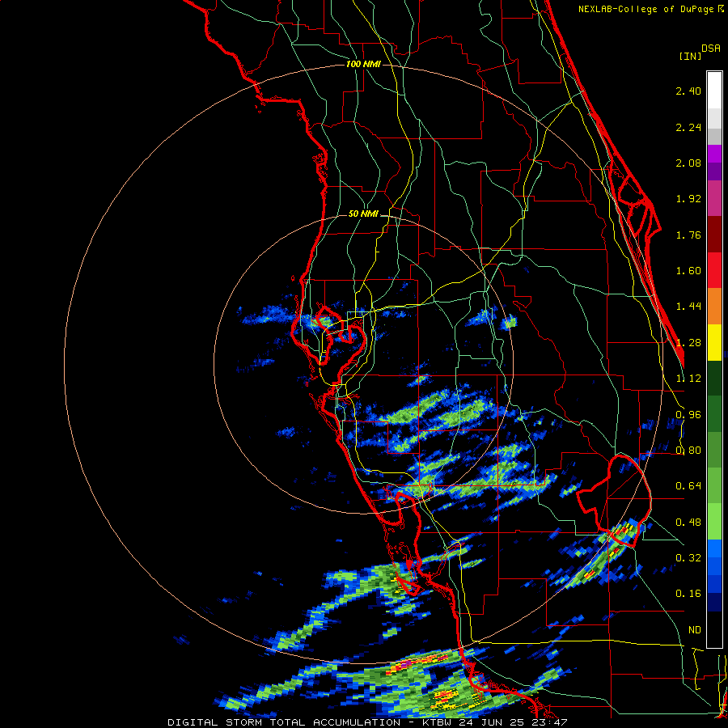Viewport: 728px width, 728px height.
Task: Pick the dark maroon swatch in the color scale
Action: 714,235
